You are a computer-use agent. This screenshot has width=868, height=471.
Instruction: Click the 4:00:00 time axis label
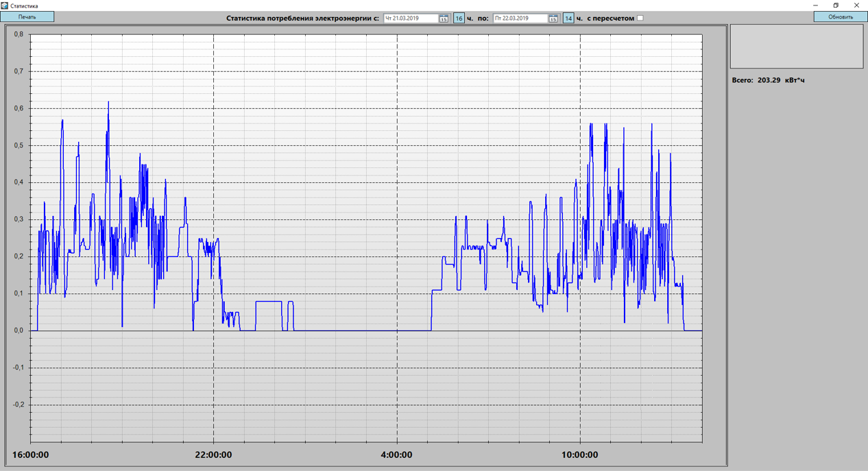(x=396, y=455)
